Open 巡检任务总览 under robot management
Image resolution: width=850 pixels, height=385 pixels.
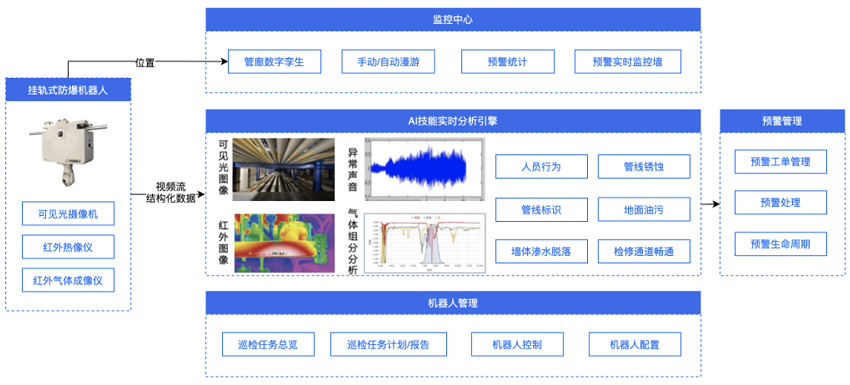[x=268, y=344]
